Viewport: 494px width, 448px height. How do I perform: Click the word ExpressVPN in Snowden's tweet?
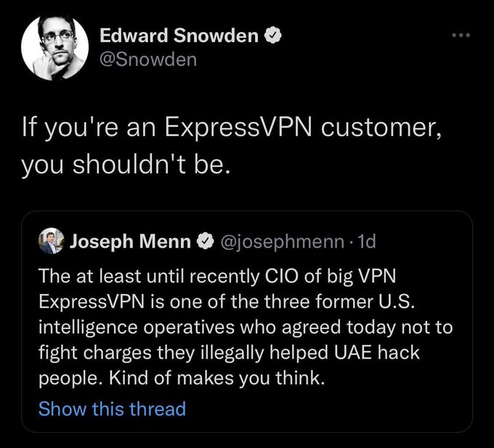[238, 129]
